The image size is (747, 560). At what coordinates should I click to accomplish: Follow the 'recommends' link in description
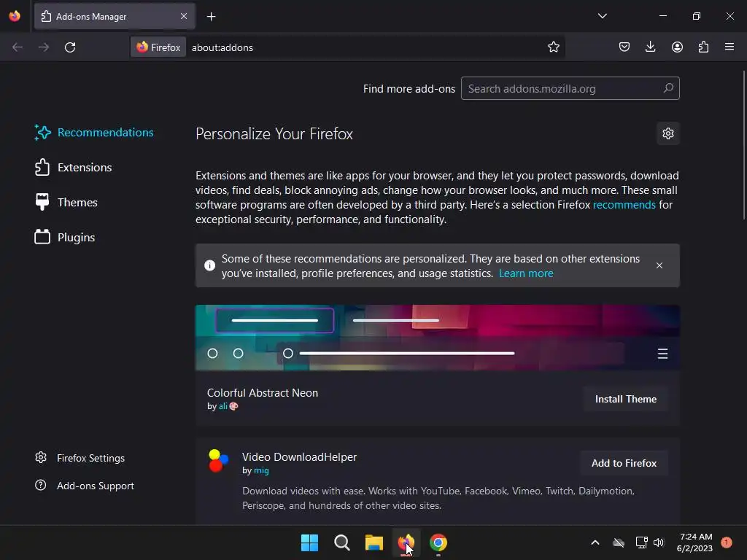[x=624, y=205]
